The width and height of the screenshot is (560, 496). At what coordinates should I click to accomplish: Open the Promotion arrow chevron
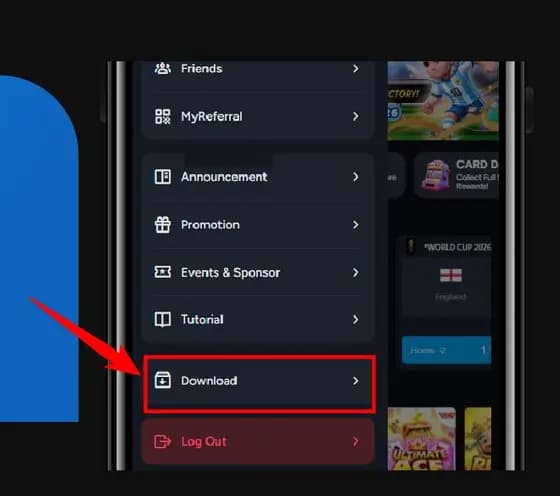pos(355,225)
